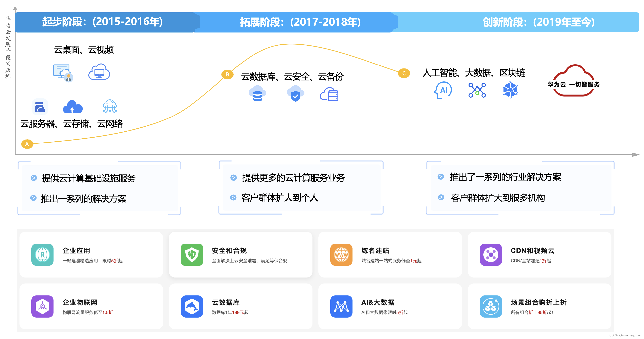Click text CDN/全站加速1折起

(531, 261)
